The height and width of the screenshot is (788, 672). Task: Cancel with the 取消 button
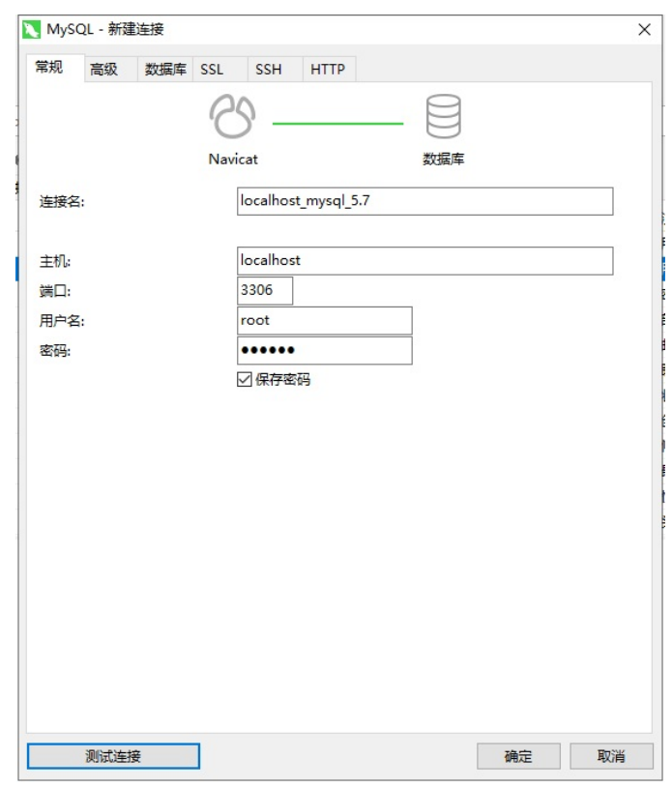[x=612, y=756]
